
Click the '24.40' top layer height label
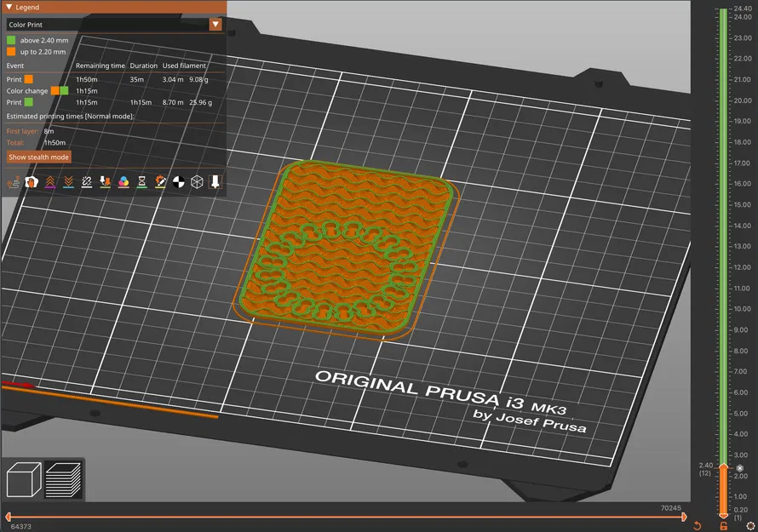(x=743, y=9)
